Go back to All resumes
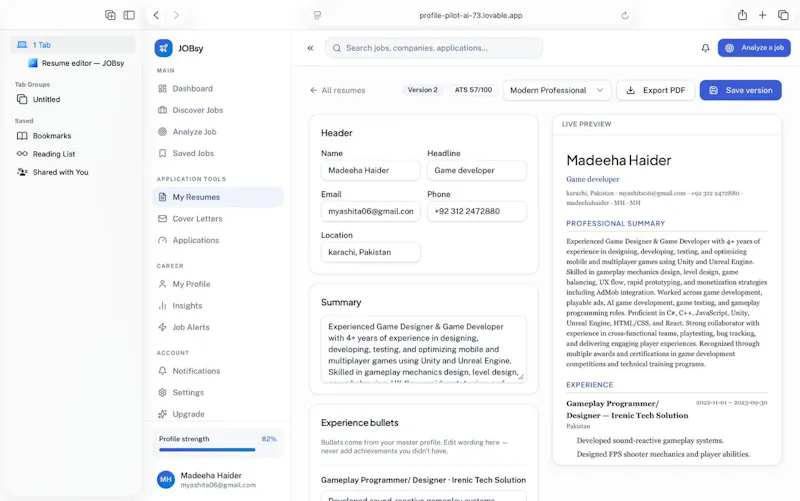This screenshot has height=501, width=800. 337,90
